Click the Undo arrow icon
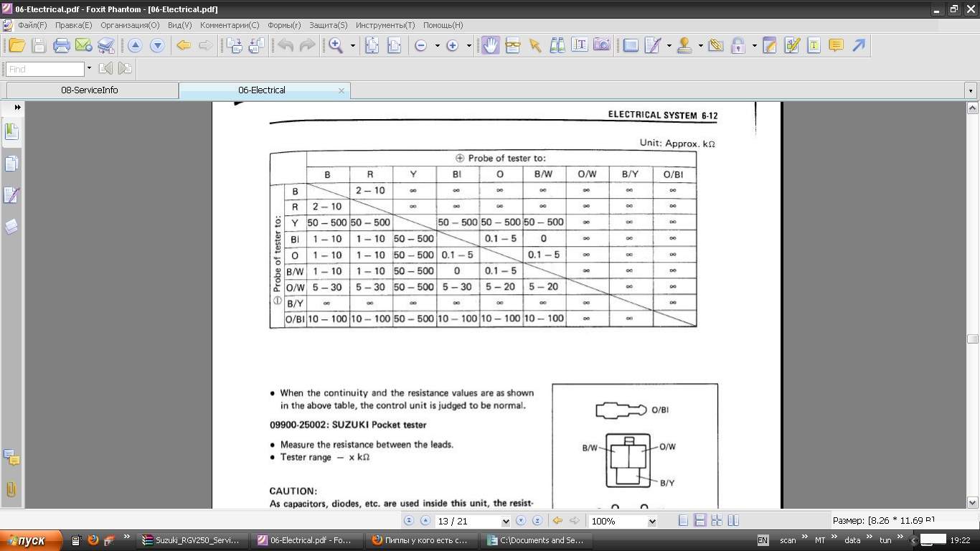980x551 pixels. click(286, 46)
